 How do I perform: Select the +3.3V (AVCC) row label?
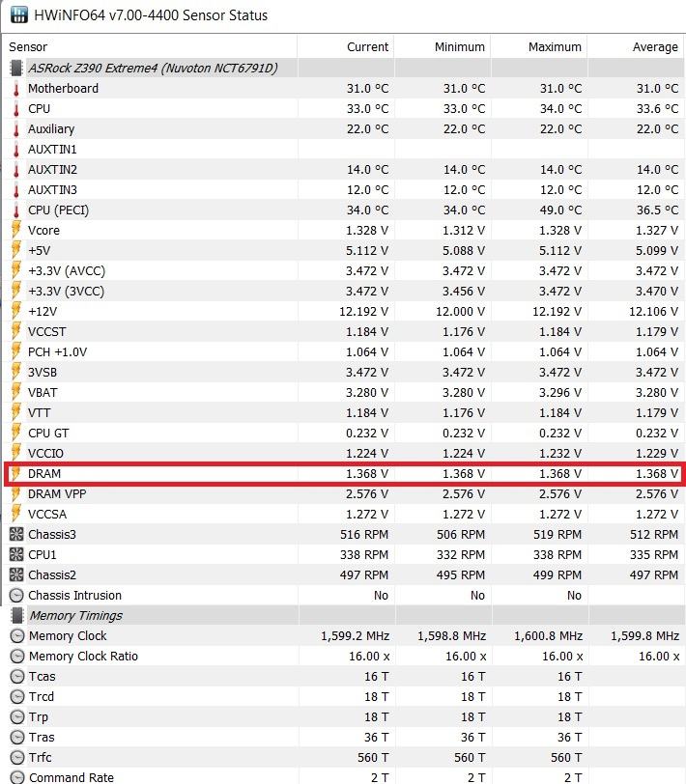tap(67, 271)
